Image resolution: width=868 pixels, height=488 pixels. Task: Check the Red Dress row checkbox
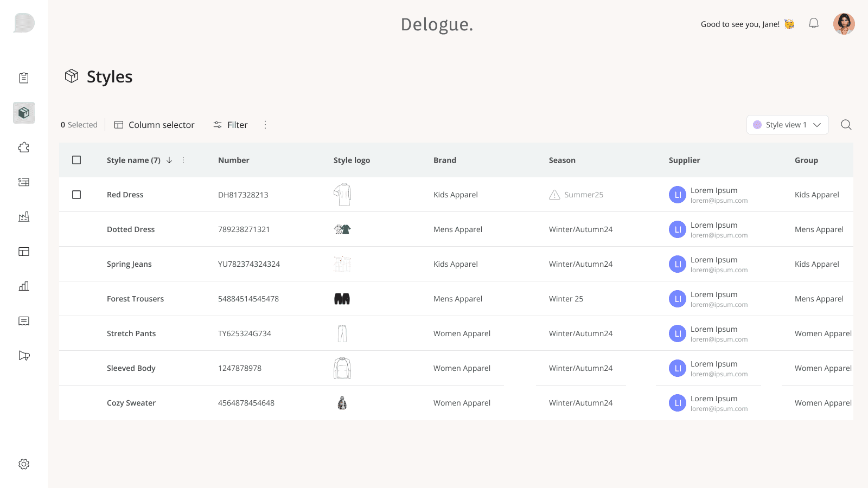(76, 195)
